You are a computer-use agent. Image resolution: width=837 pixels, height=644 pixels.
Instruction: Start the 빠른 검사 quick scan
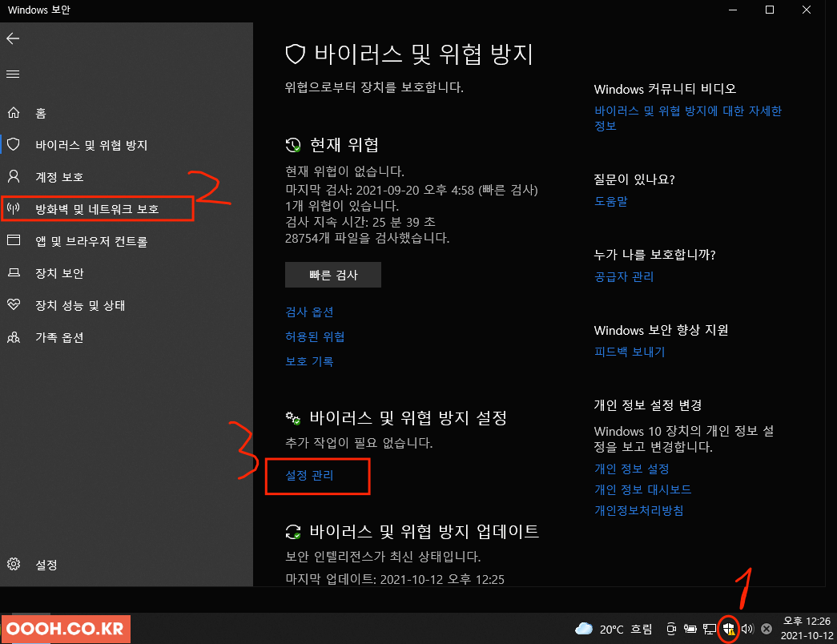(333, 275)
